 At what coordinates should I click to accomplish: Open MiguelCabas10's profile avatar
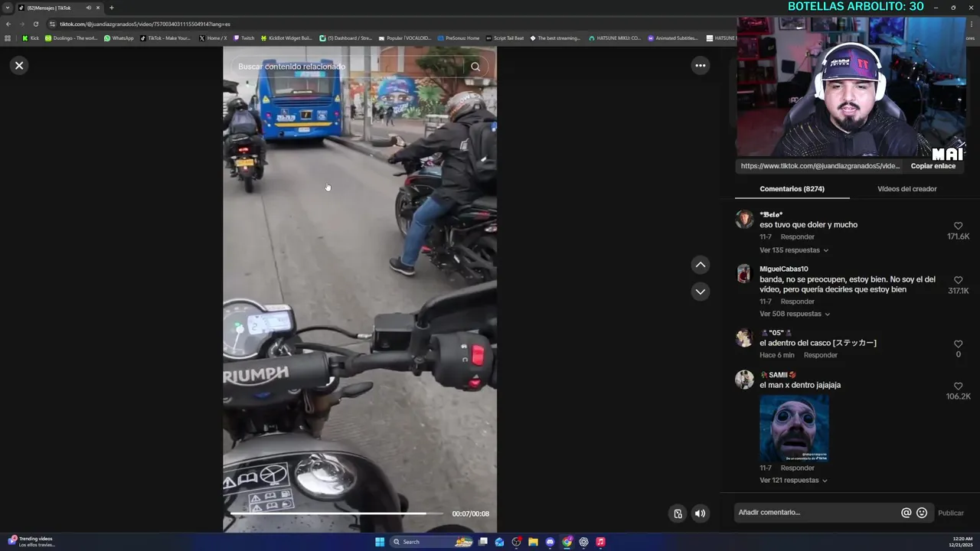744,274
